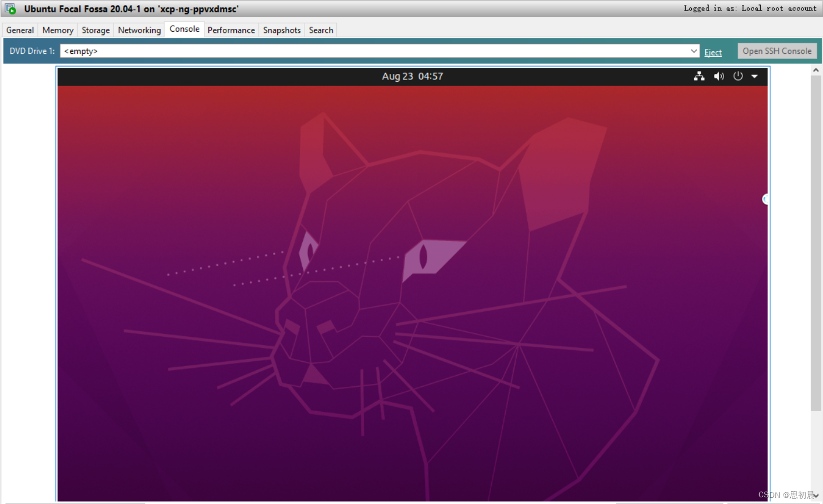Click the console vertical scrollbar down arrow
This screenshot has height=504, width=823.
(x=816, y=496)
